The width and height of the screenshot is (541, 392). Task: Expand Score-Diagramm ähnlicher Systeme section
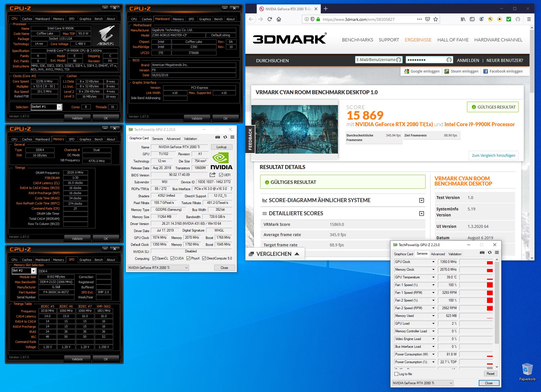tap(421, 200)
